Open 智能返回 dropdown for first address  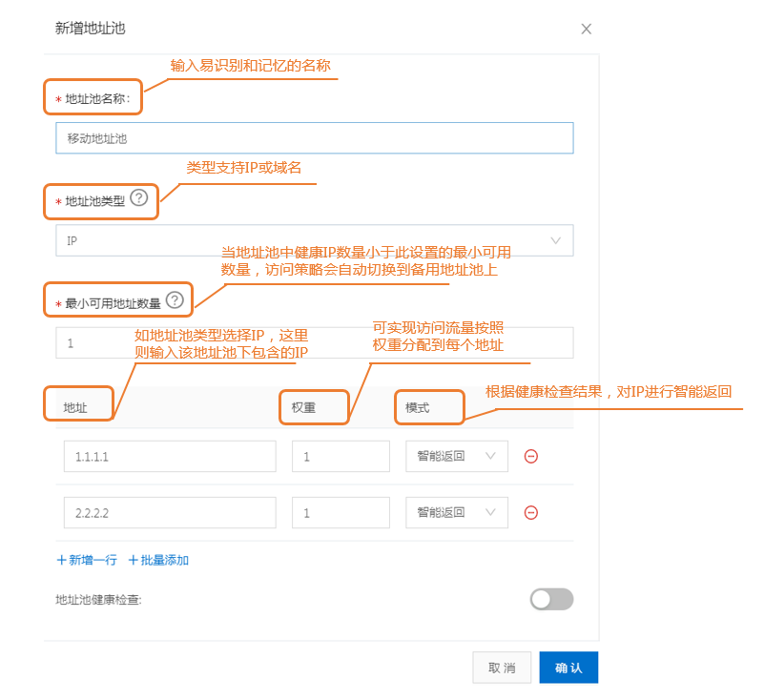pos(456,456)
